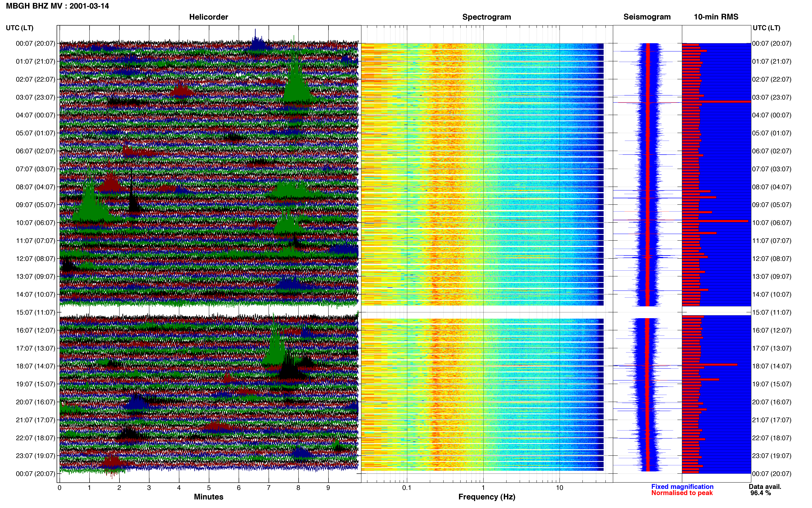This screenshot has width=812, height=508.
Task: Click the 'Normalised to peak' legend text
Action: (x=682, y=493)
